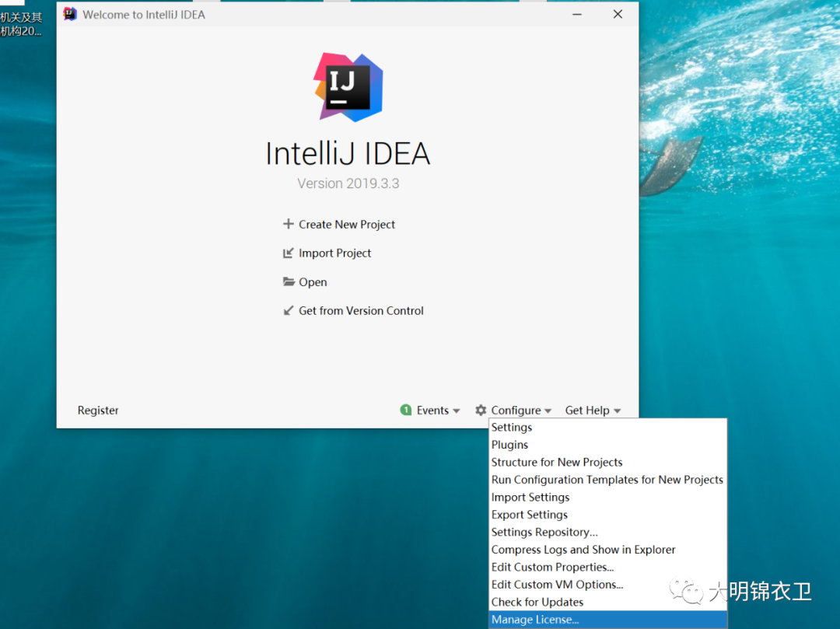Choose Import Project
840x629 pixels.
(x=334, y=253)
